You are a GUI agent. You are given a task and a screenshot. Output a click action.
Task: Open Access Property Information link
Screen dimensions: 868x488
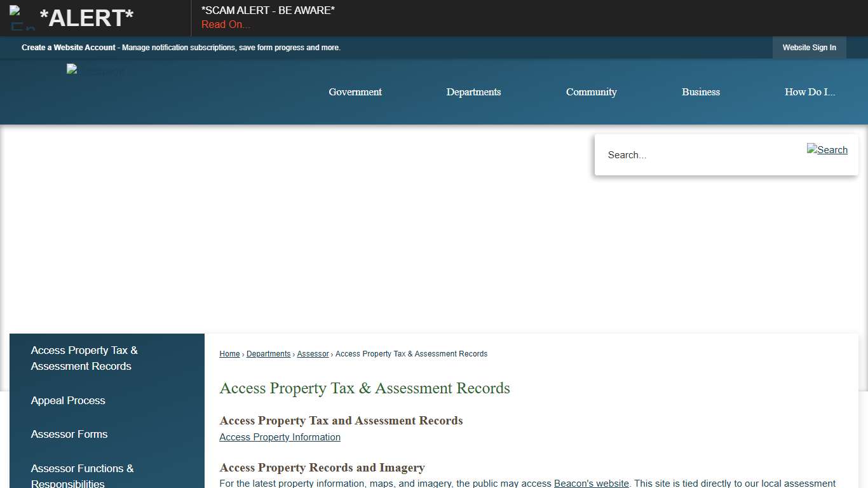click(x=280, y=437)
